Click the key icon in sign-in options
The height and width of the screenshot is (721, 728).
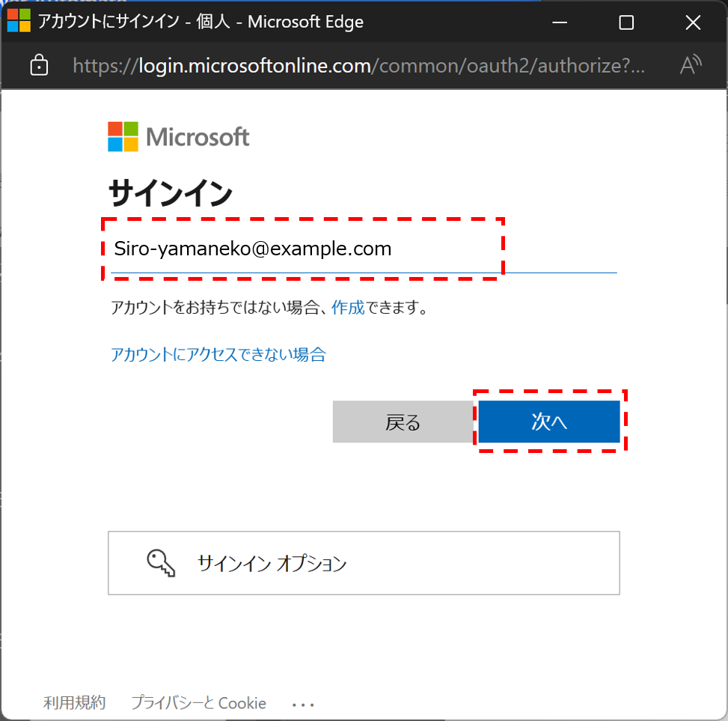click(161, 563)
